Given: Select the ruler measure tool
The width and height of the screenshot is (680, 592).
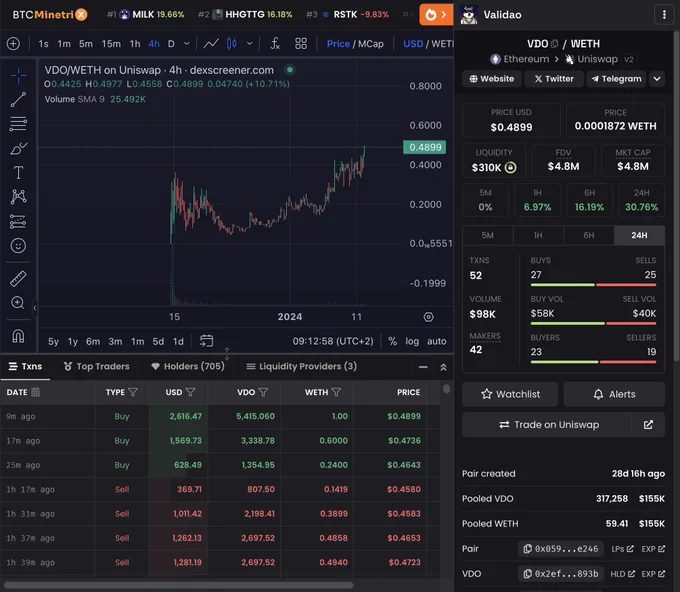Looking at the screenshot, I should pos(18,279).
